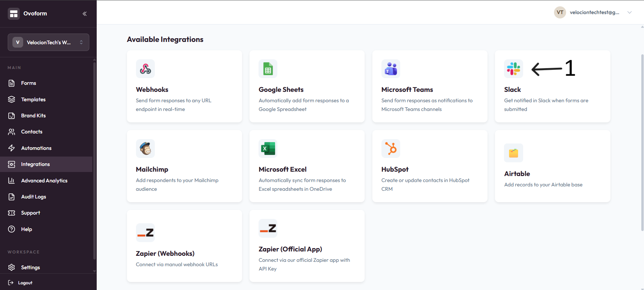Click 'Add records to your Airtable base' text
Screen dimensions: 644x290
543,185
